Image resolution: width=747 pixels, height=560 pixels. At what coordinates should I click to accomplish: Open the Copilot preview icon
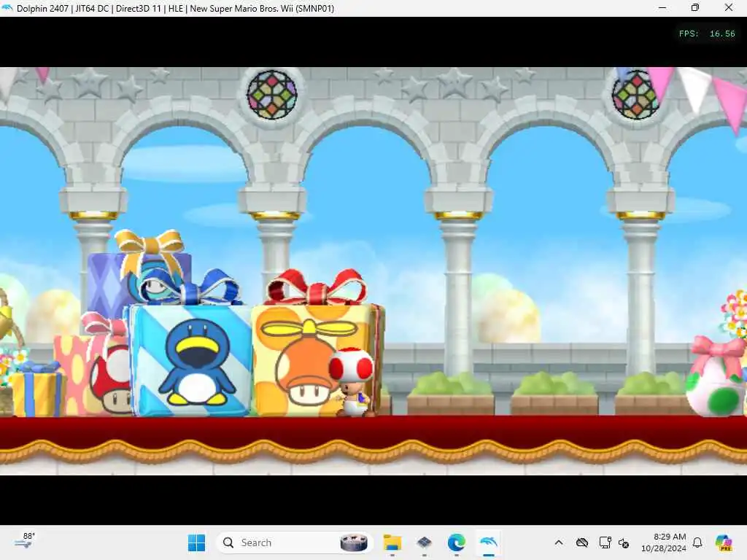pyautogui.click(x=724, y=542)
